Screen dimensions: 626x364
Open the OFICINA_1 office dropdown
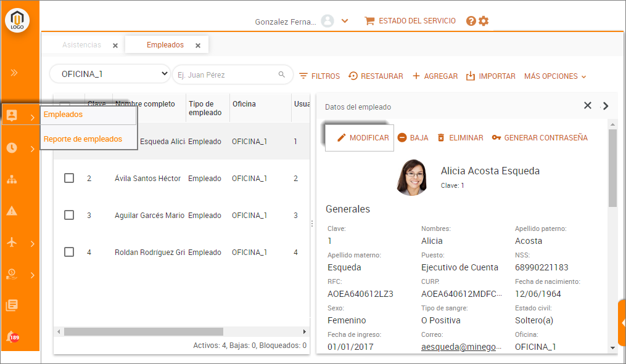110,74
